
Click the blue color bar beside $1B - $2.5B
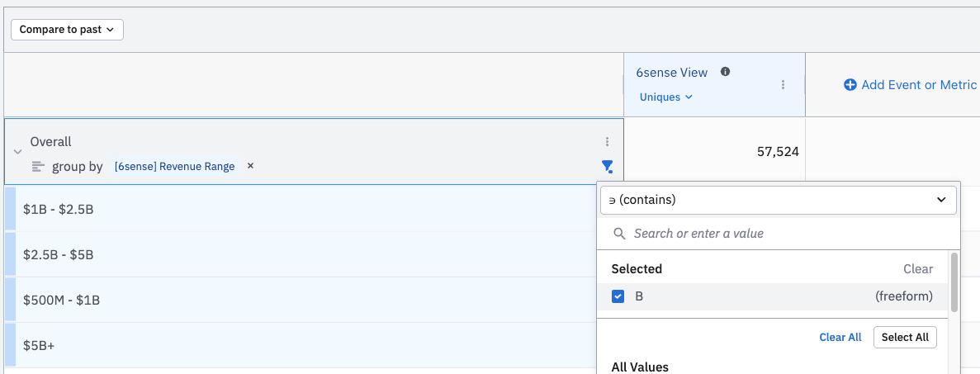click(x=10, y=209)
